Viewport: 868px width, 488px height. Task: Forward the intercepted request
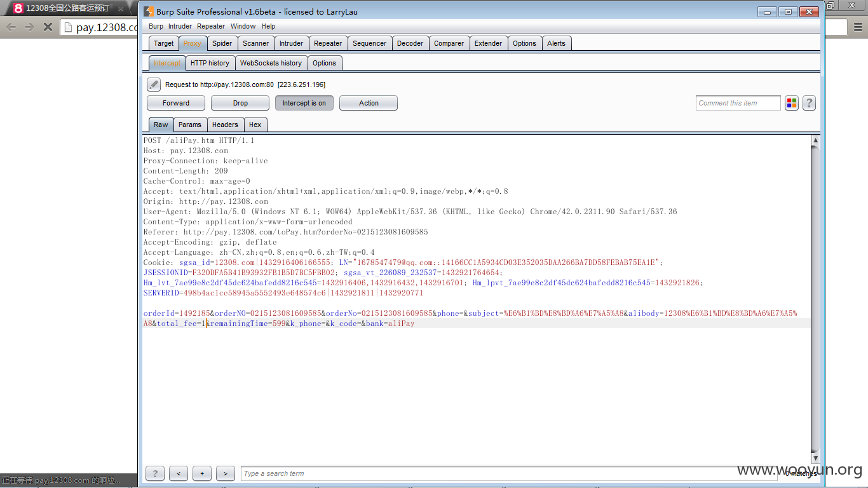click(x=176, y=103)
